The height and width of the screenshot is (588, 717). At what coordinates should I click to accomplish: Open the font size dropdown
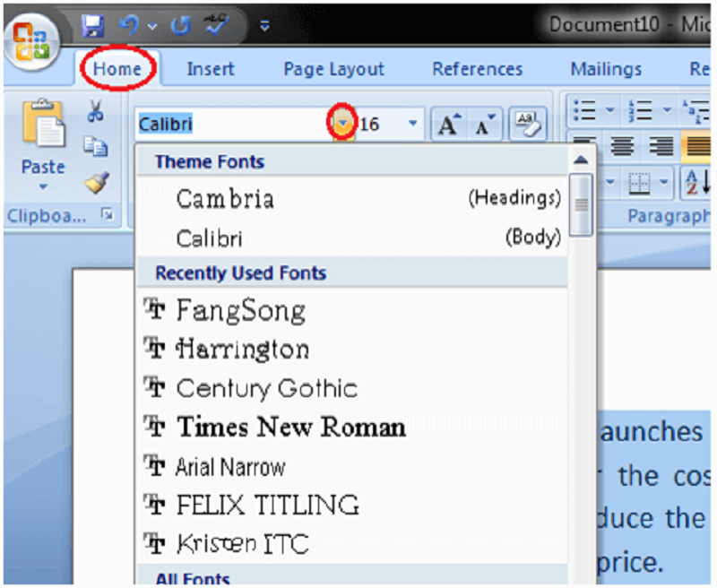pos(412,125)
